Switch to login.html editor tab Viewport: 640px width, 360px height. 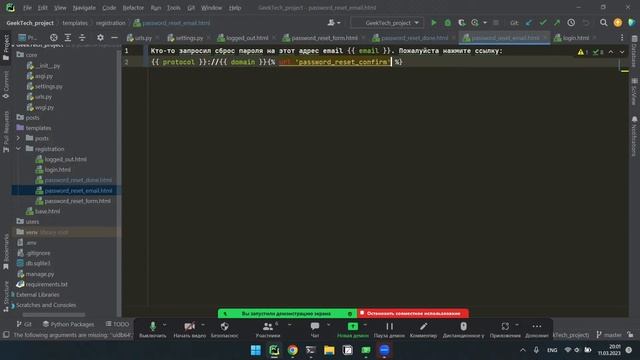coord(571,38)
